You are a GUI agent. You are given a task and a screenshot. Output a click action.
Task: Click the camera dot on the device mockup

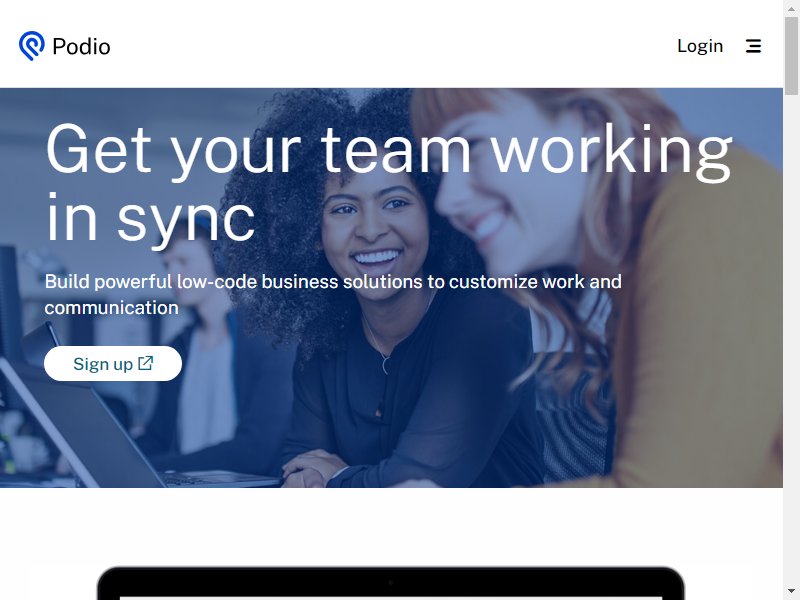coord(391,582)
